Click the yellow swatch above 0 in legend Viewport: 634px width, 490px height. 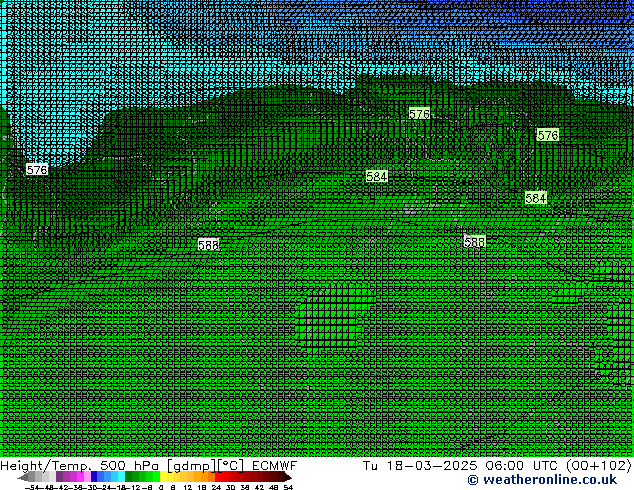[163, 477]
